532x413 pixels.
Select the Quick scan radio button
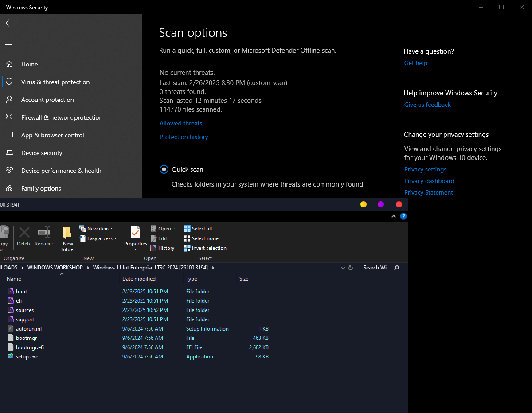pyautogui.click(x=164, y=169)
